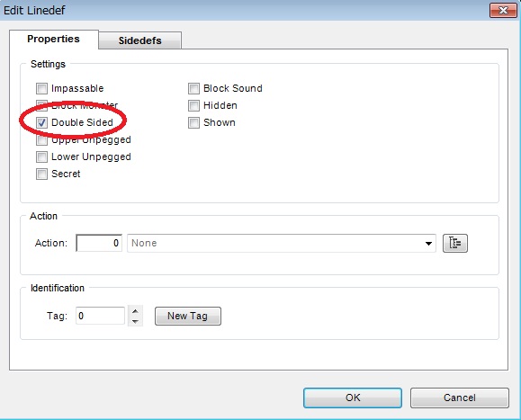Check the Block Sound option
This screenshot has height=420, width=521.
pyautogui.click(x=193, y=89)
